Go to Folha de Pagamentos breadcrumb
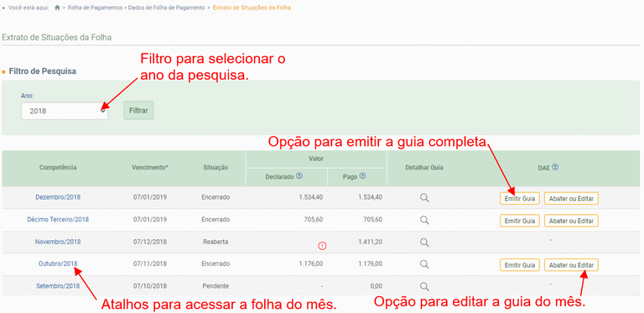The height and width of the screenshot is (313, 644). [95, 8]
